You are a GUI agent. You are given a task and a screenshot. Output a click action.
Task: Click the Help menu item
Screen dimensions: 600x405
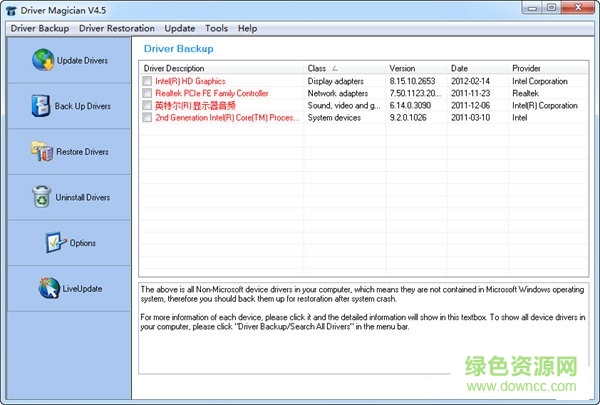point(247,29)
